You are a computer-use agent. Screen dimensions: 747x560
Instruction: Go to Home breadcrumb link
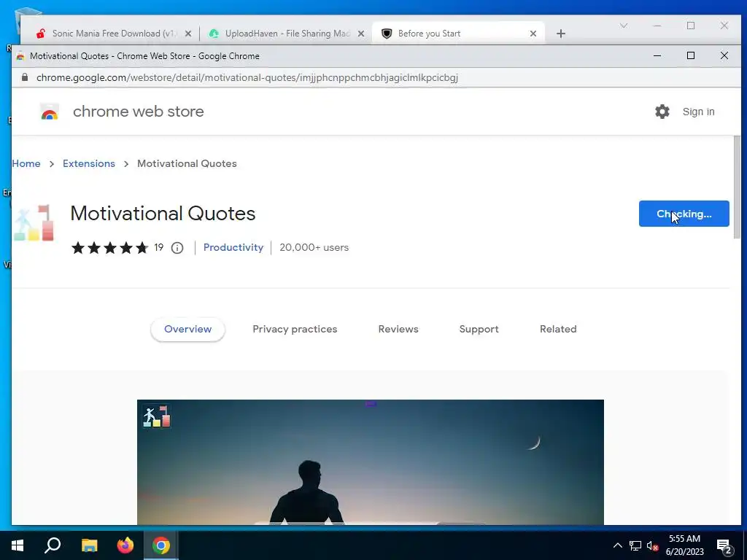(x=26, y=163)
